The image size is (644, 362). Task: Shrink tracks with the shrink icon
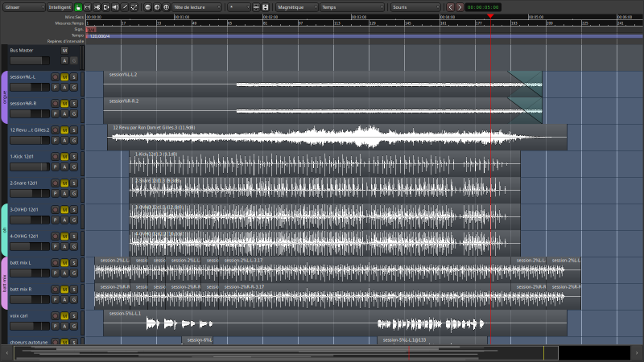click(256, 7)
